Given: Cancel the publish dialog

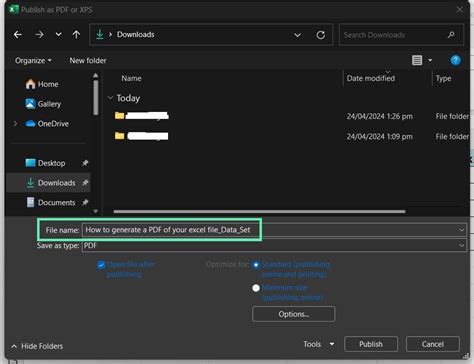Looking at the screenshot, I should pyautogui.click(x=433, y=344).
